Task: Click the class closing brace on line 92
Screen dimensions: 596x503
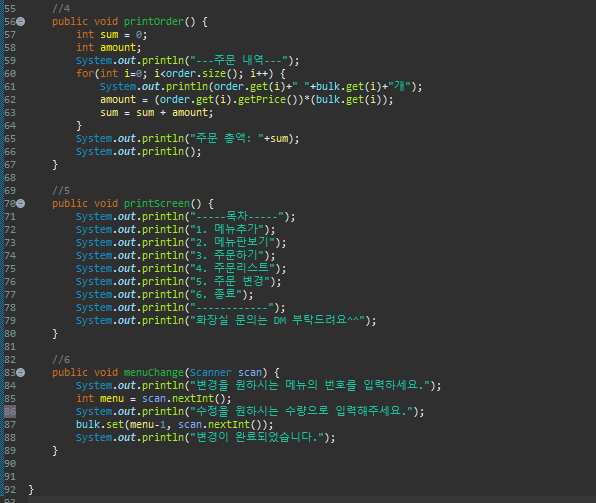Action: [31, 489]
